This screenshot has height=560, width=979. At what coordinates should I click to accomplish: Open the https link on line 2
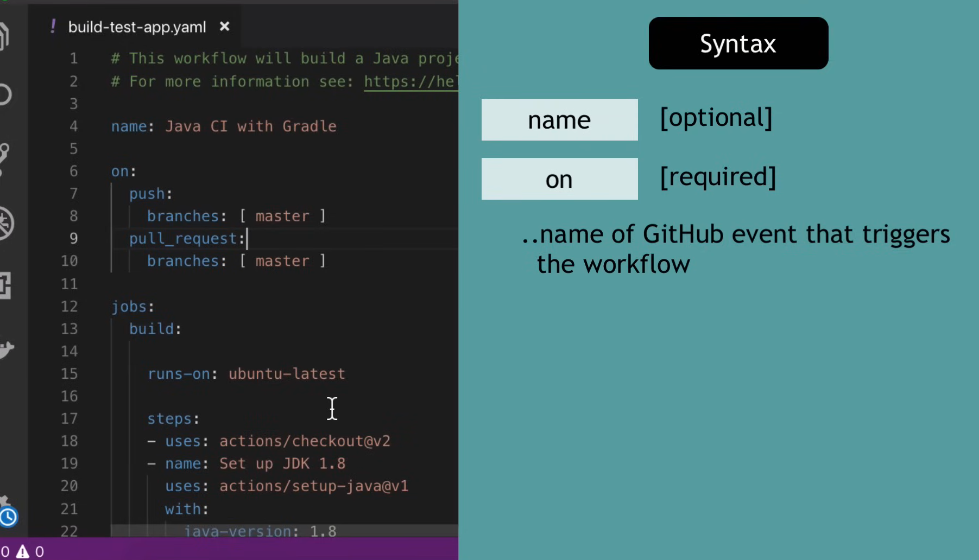410,81
